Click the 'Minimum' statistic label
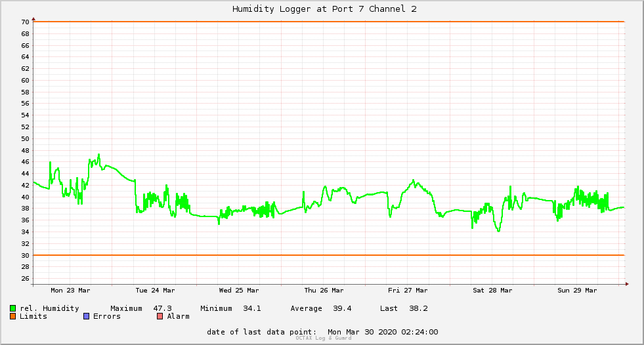This screenshot has height=345, width=644. click(x=216, y=308)
